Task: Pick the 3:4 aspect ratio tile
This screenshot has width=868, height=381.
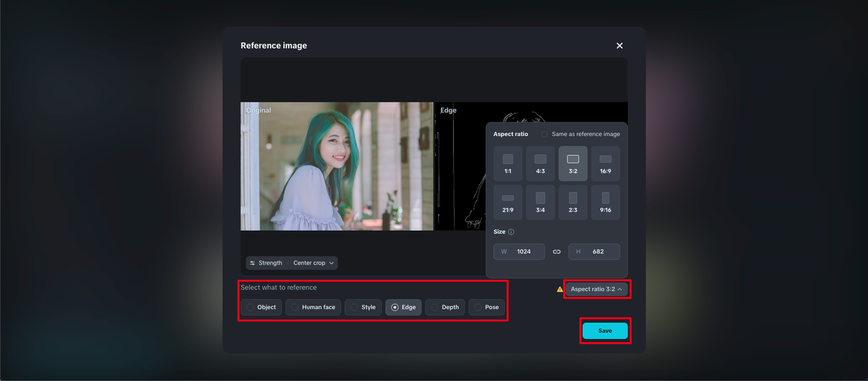Action: click(540, 202)
